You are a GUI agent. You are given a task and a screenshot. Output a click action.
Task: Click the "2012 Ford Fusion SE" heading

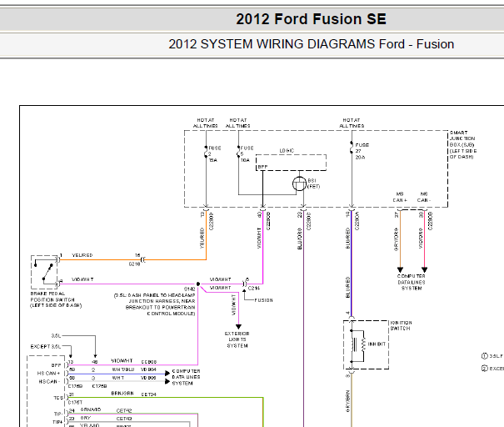click(311, 19)
